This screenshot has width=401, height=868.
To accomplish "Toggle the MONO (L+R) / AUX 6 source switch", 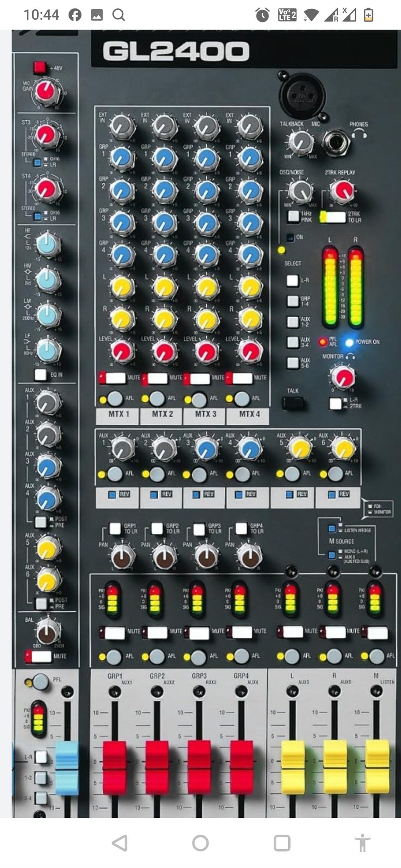I will click(332, 555).
